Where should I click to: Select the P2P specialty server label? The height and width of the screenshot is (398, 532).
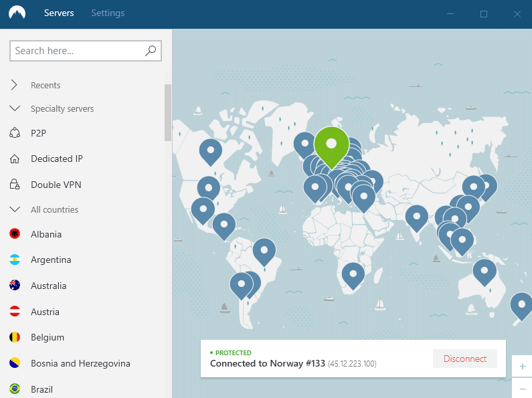[38, 133]
